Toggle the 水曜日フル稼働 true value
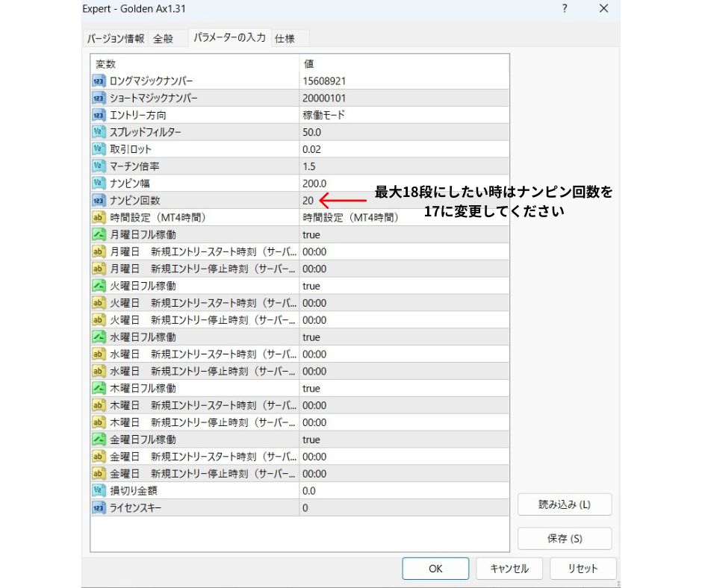Viewport: 702px width, 588px height. click(x=311, y=337)
